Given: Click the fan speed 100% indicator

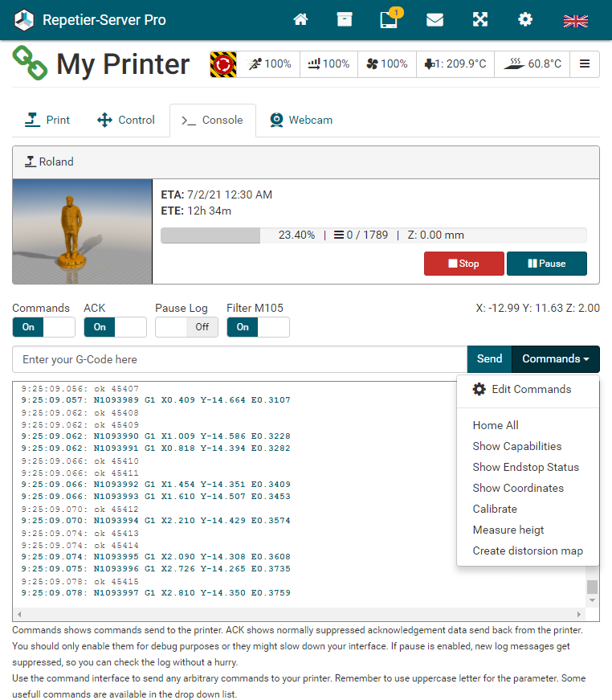Looking at the screenshot, I should 386,64.
